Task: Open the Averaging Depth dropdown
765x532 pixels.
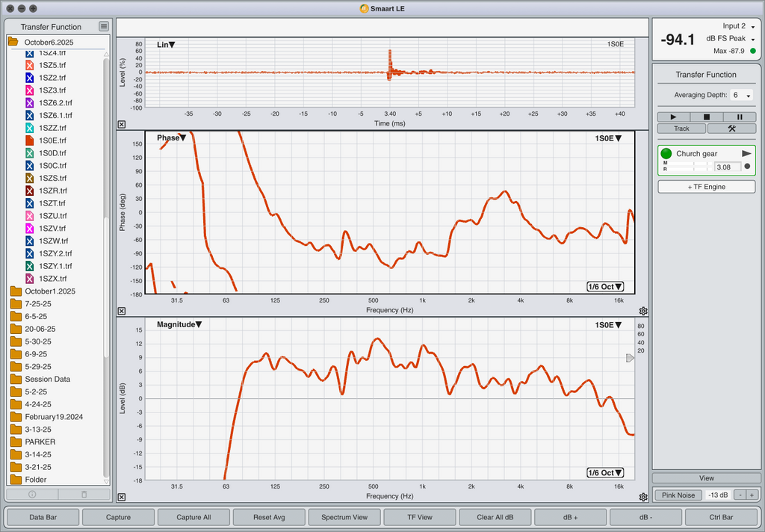Action: (742, 96)
